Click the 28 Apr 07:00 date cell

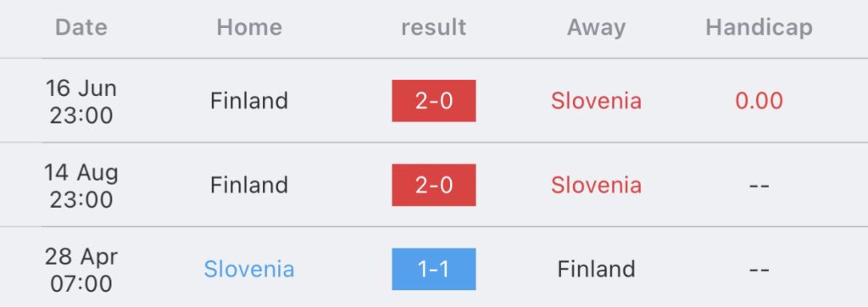[81, 270]
